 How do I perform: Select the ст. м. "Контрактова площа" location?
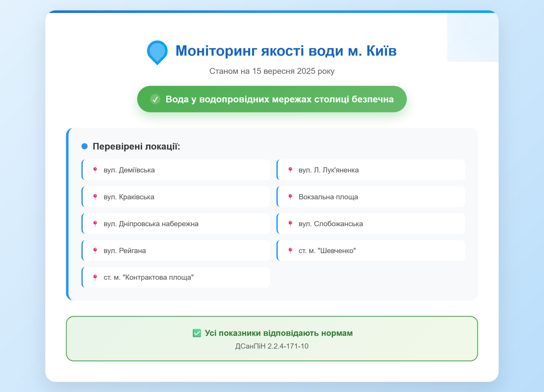176,277
